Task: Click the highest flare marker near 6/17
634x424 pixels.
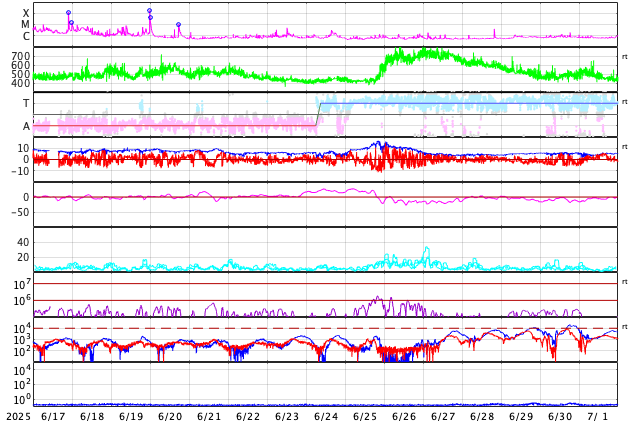Action: [68, 13]
